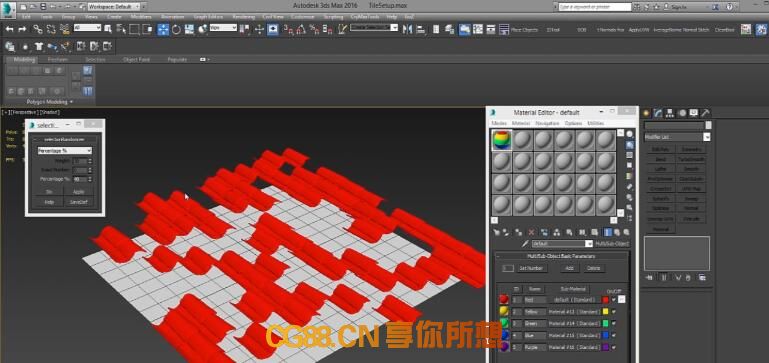Click the Material Editor Background icon
The height and width of the screenshot is (363, 769).
(630, 156)
